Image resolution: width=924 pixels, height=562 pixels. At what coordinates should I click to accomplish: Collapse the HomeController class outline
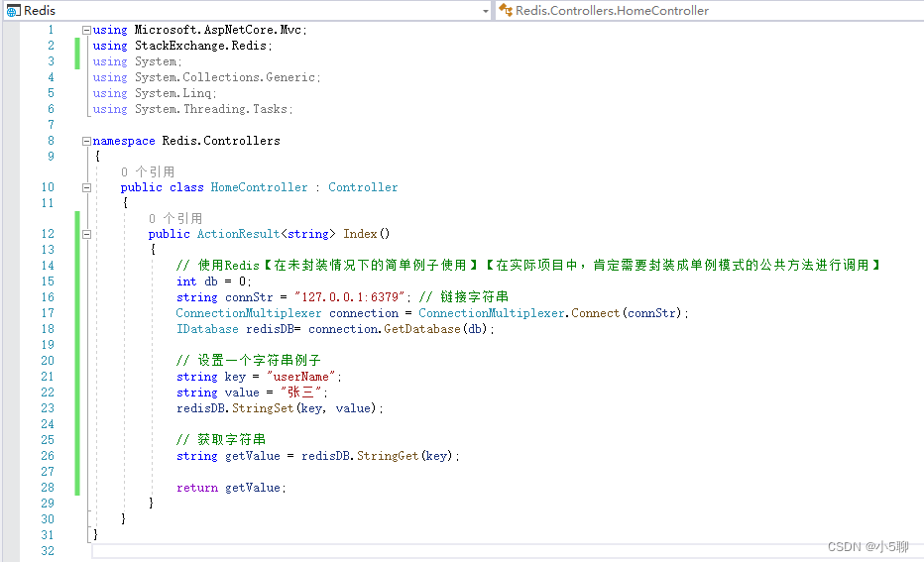point(86,187)
